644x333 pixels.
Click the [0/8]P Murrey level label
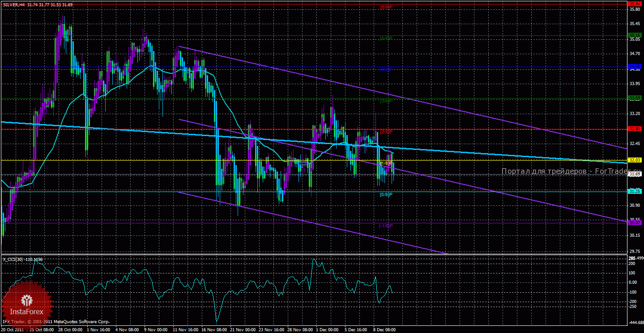coord(386,195)
